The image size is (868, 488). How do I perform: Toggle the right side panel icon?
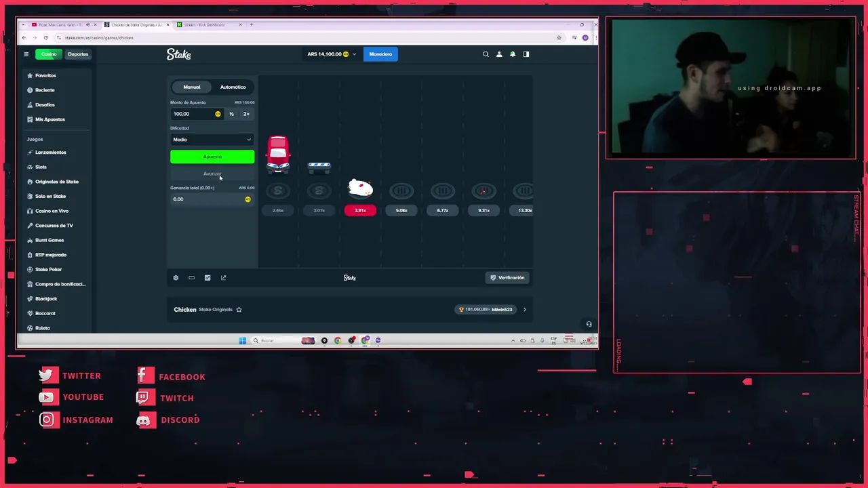[526, 54]
